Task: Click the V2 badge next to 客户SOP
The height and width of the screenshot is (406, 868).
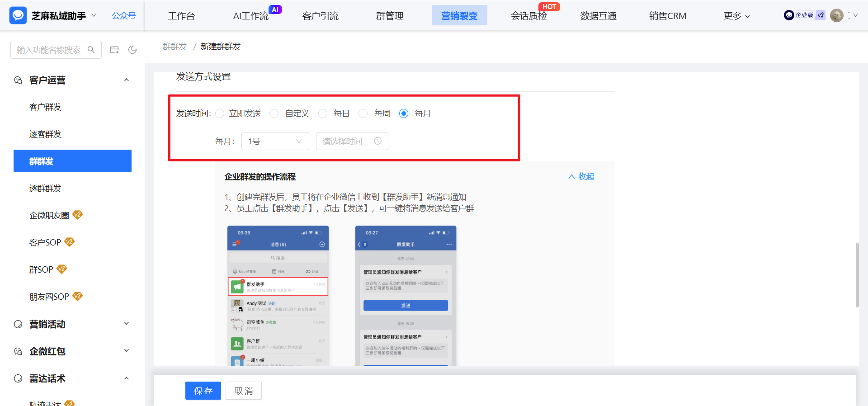Action: coord(69,242)
